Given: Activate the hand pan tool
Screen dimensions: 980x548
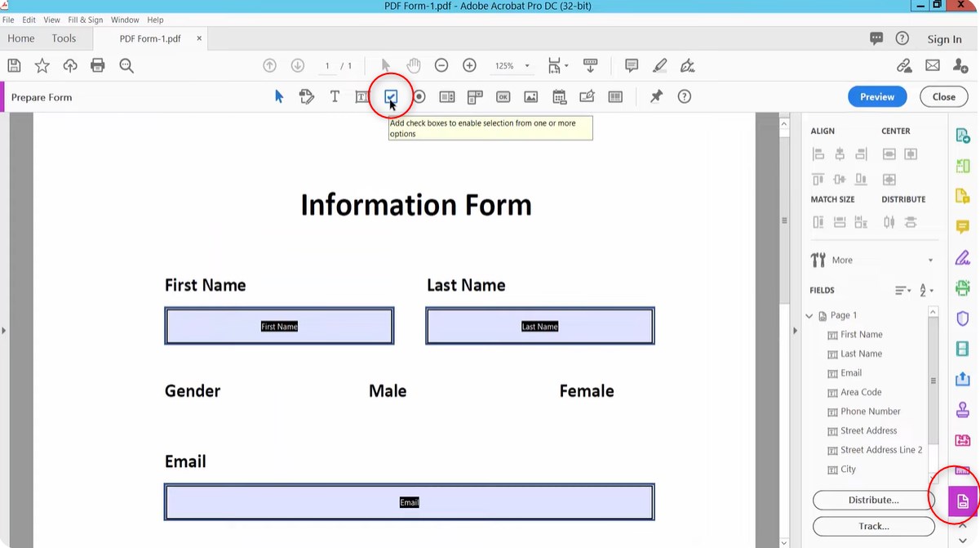Looking at the screenshot, I should coord(414,65).
